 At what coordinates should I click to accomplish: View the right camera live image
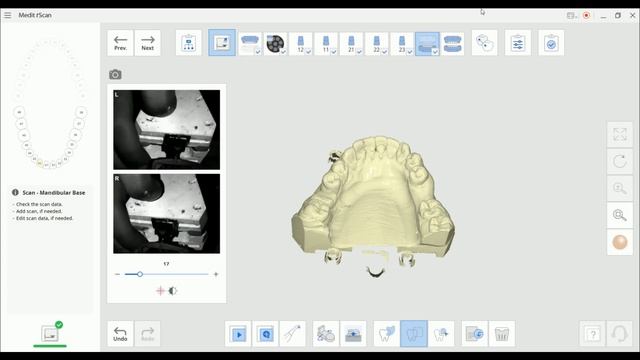tap(167, 214)
